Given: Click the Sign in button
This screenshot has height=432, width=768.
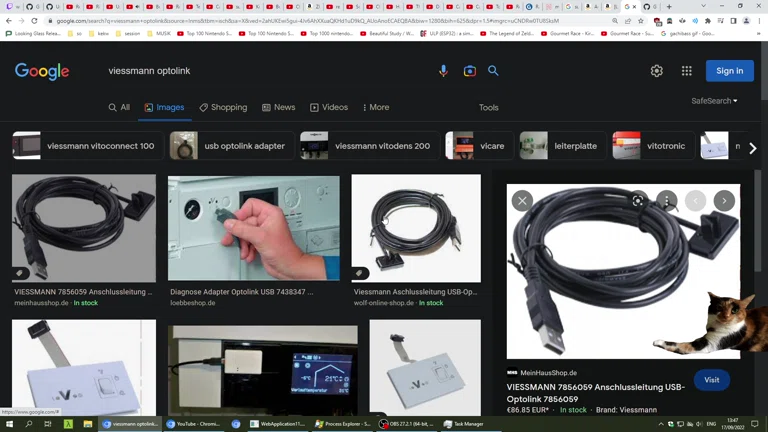Looking at the screenshot, I should pyautogui.click(x=729, y=71).
